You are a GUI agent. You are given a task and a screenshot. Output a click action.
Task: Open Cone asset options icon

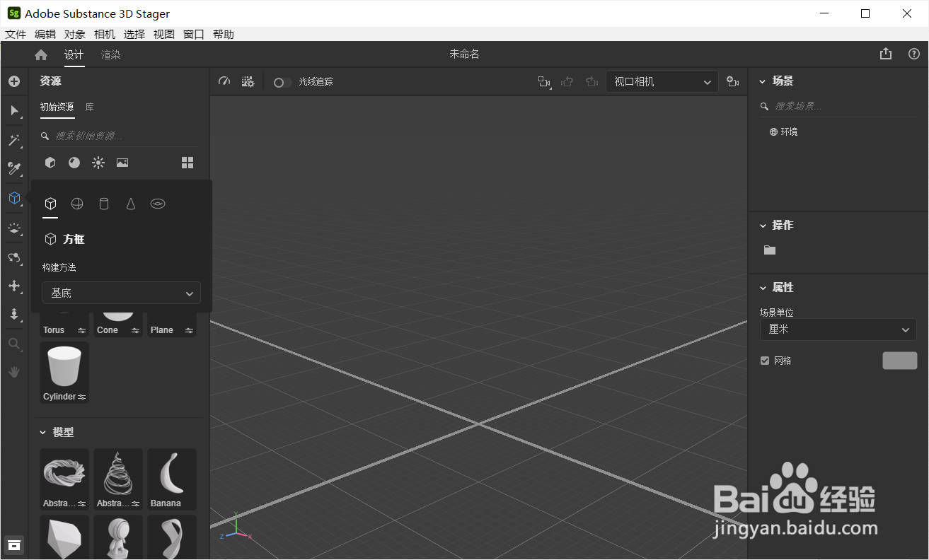pyautogui.click(x=135, y=330)
